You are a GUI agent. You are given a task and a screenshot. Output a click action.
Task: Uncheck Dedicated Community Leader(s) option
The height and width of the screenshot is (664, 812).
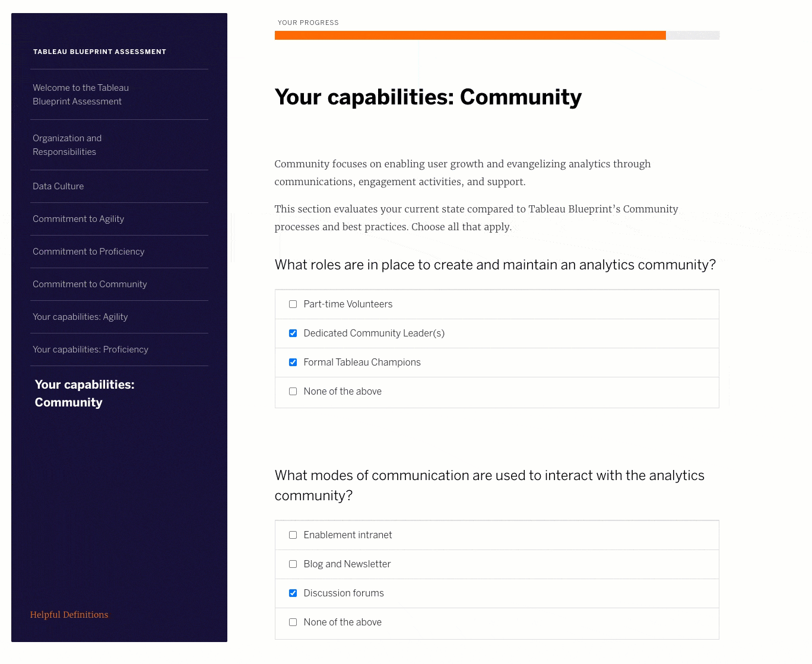tap(293, 333)
